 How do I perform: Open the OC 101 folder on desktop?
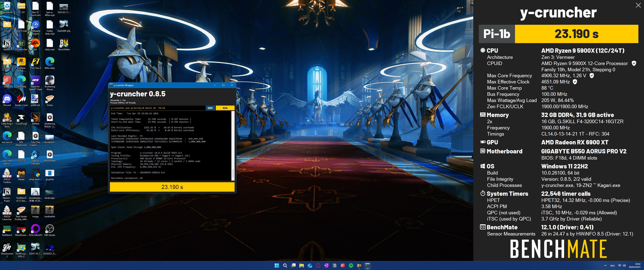pos(21,8)
